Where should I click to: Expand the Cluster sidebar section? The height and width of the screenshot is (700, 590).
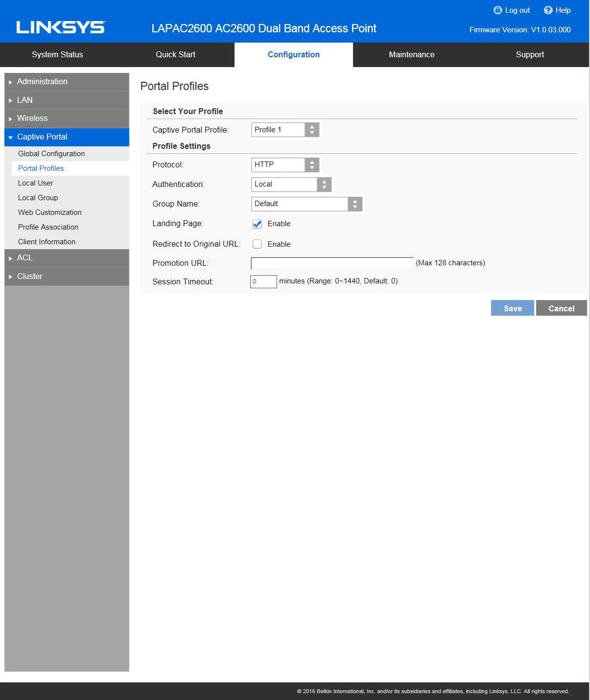(67, 277)
